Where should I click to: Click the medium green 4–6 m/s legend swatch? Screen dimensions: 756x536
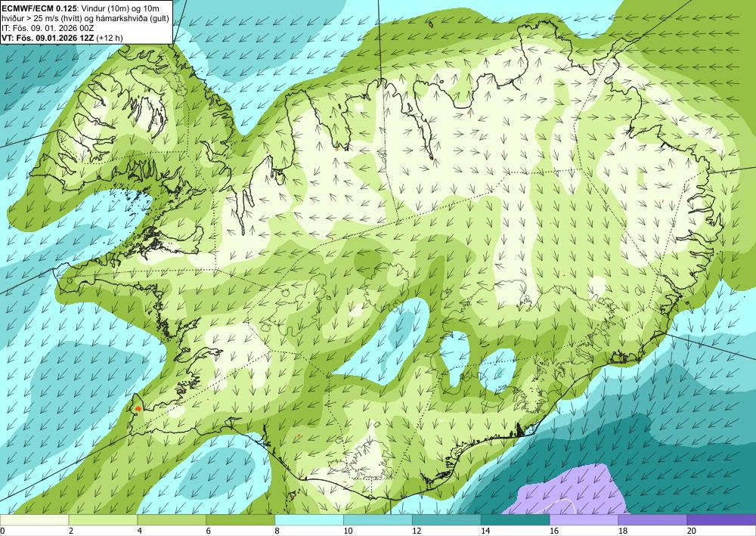172,520
